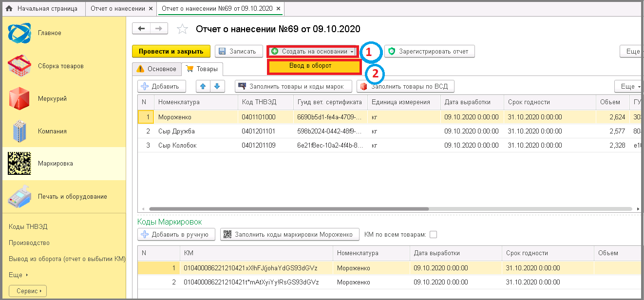This screenshot has width=644, height=300.
Task: Click the Срок годности header in Товары
Action: click(549, 102)
